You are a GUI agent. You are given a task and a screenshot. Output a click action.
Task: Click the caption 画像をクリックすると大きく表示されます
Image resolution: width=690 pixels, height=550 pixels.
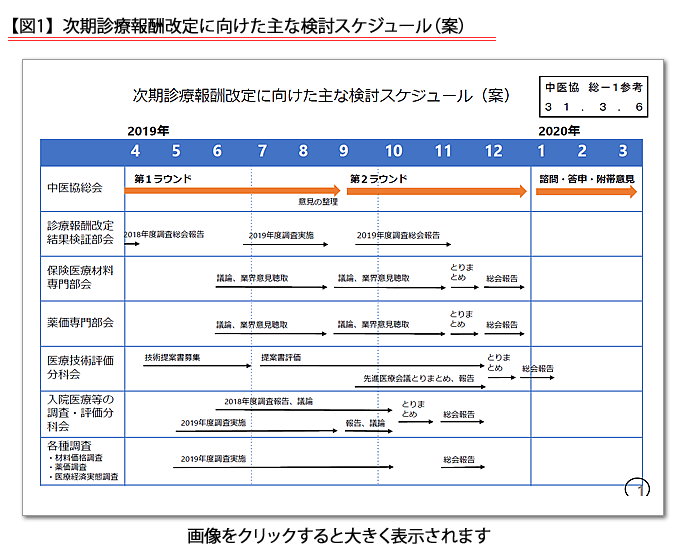338,535
